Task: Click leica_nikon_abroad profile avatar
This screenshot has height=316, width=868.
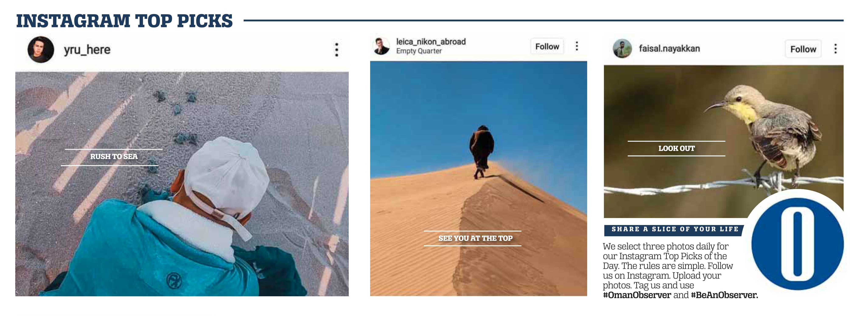Action: tap(381, 46)
